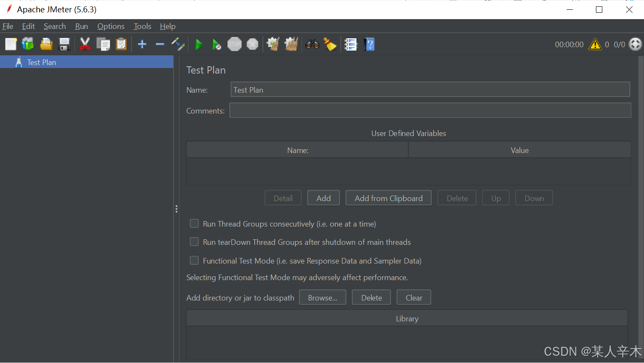644x363 pixels.
Task: Click the Help question mark icon
Action: click(369, 44)
